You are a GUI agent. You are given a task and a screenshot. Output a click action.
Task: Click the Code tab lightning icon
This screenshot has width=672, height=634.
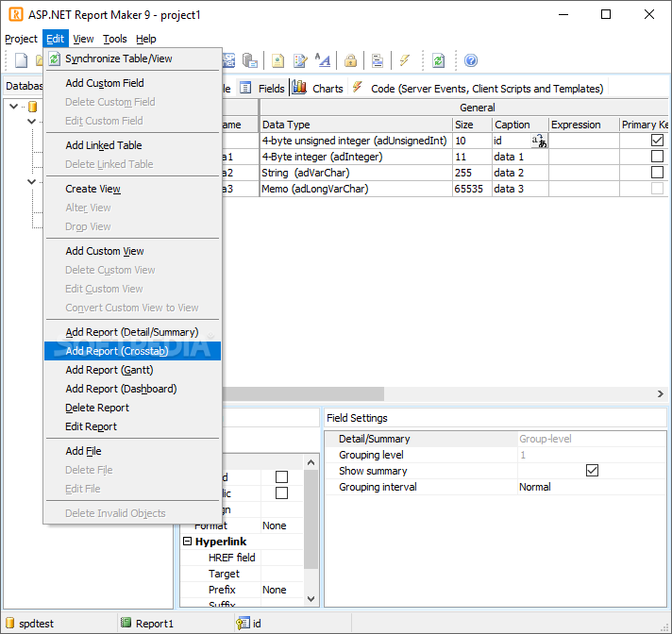click(x=357, y=88)
